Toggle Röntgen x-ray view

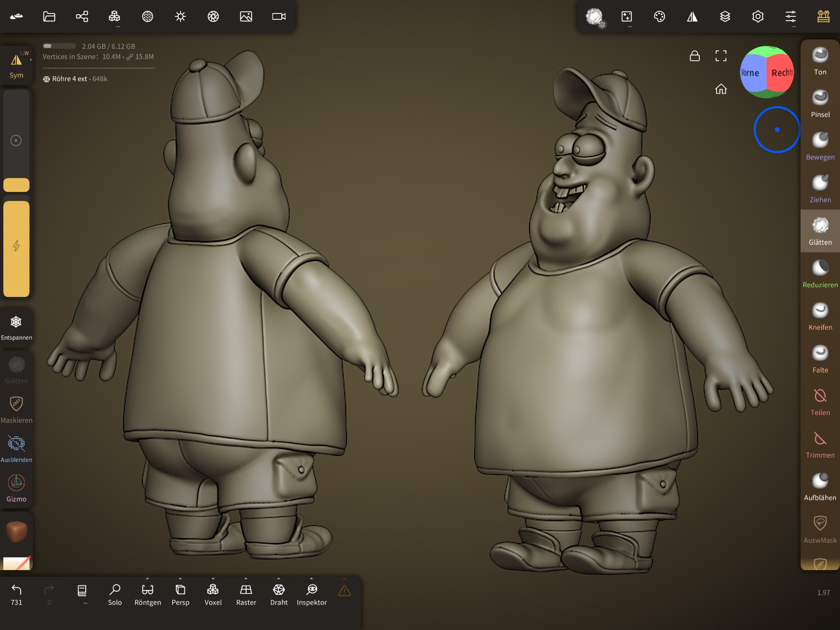[x=147, y=595]
